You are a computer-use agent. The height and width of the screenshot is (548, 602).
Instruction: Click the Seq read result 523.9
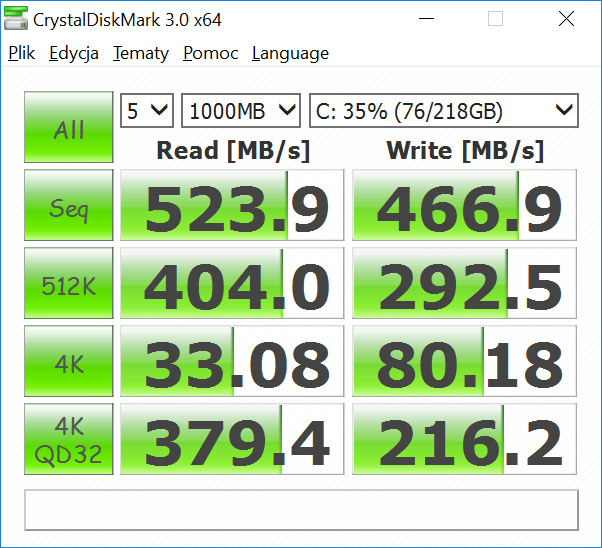tap(232, 205)
